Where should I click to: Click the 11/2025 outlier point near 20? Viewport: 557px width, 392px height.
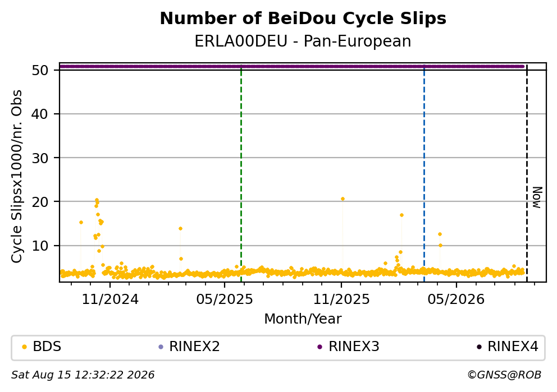(343, 199)
